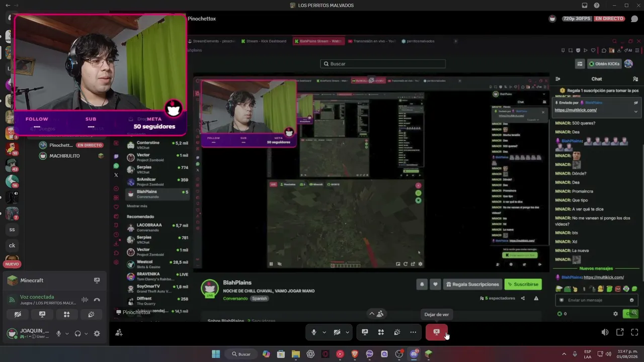Screen dimensions: 644x362
Task: Toggle fullscreen for the stream
Action: pyautogui.click(x=634, y=332)
